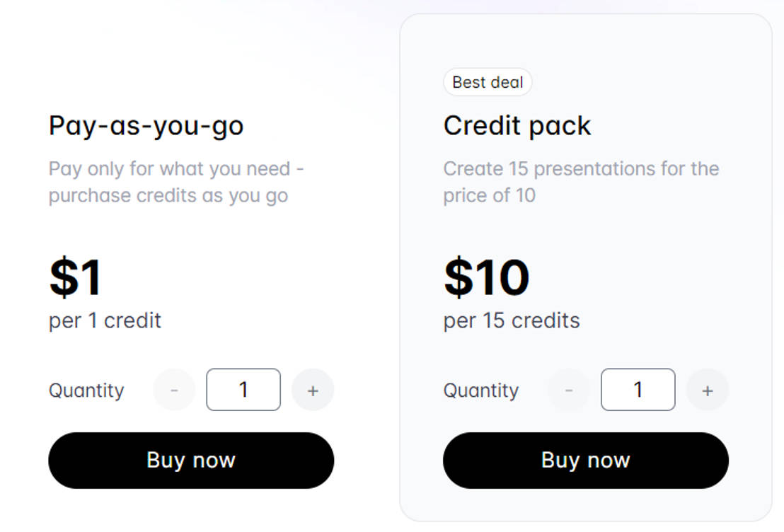
Task: Click the $10 price text
Action: (487, 277)
